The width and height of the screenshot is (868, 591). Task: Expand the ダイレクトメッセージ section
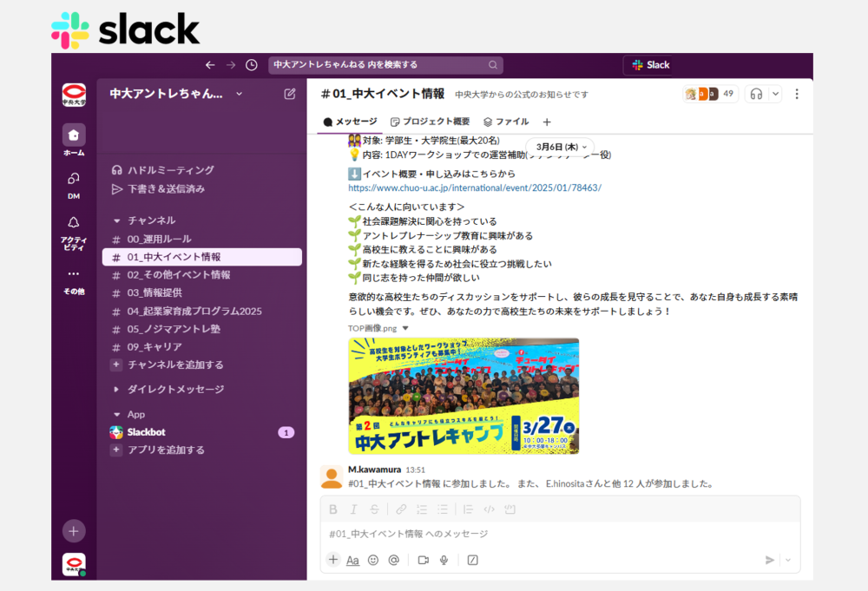[115, 389]
